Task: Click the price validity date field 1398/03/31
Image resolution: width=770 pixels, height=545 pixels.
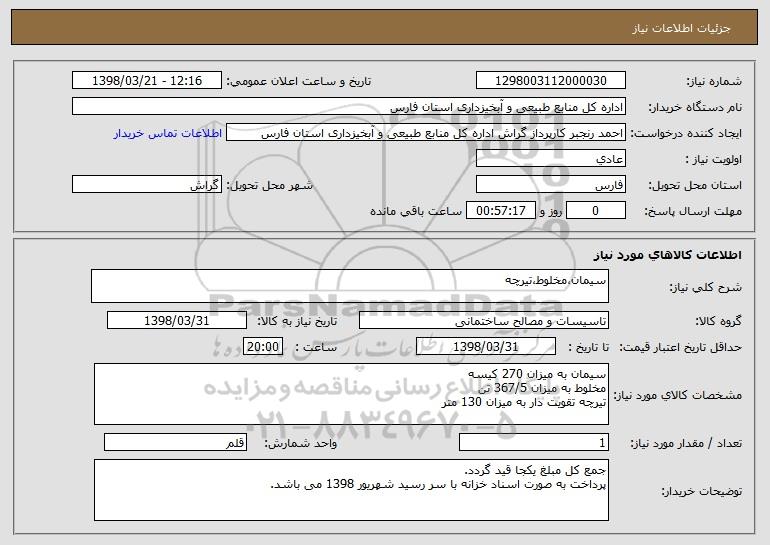Action: click(x=486, y=347)
